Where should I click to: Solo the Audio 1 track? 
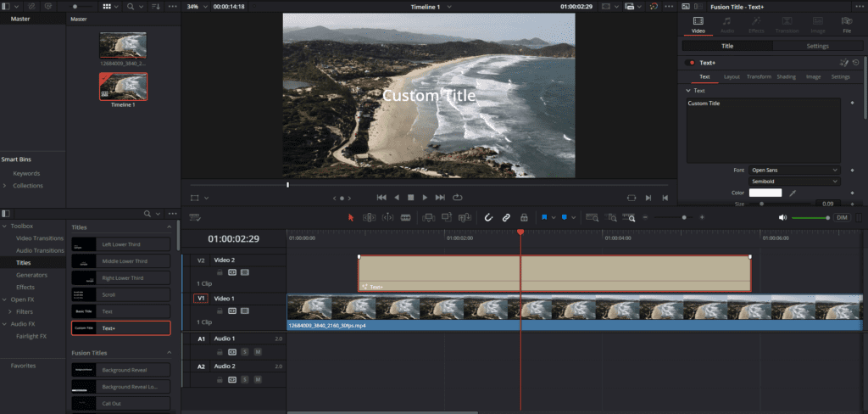point(244,351)
